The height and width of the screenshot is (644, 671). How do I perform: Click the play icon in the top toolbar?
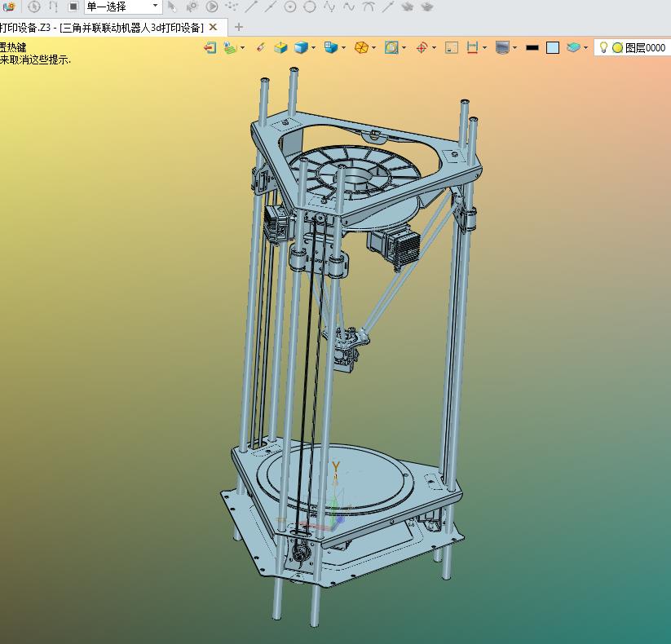pos(212,7)
